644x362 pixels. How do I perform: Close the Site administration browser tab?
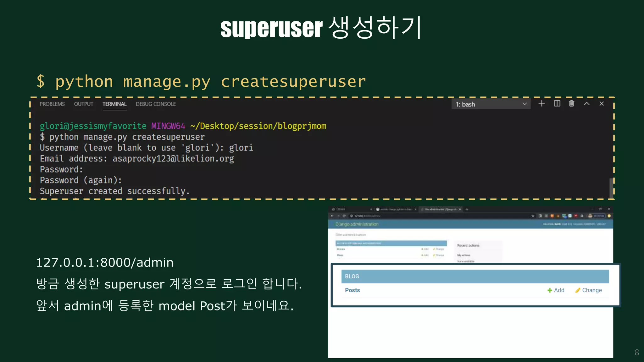pyautogui.click(x=460, y=209)
